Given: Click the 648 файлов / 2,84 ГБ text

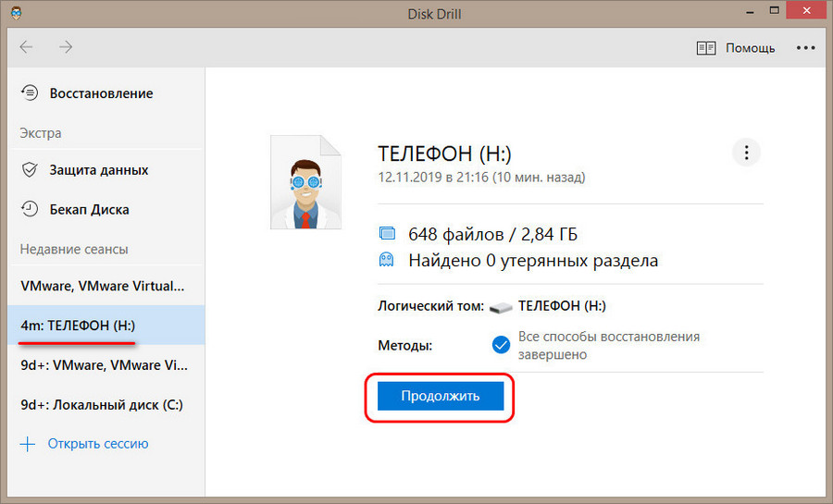Looking at the screenshot, I should [x=492, y=234].
